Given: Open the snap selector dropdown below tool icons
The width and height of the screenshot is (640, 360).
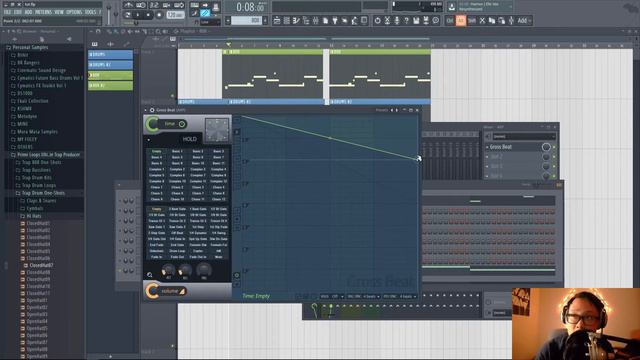Looking at the screenshot, I should tap(211, 22).
